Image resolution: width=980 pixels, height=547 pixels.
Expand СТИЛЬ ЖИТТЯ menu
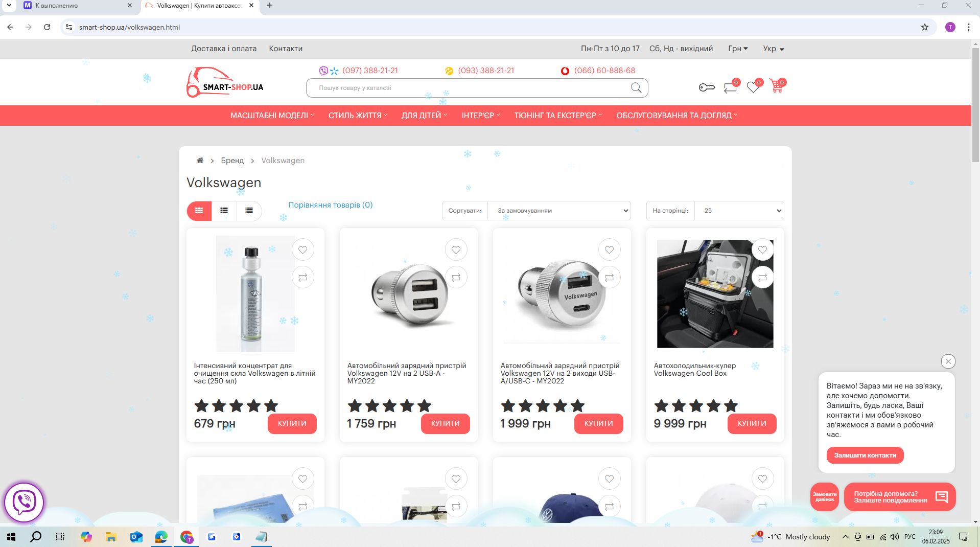358,116
